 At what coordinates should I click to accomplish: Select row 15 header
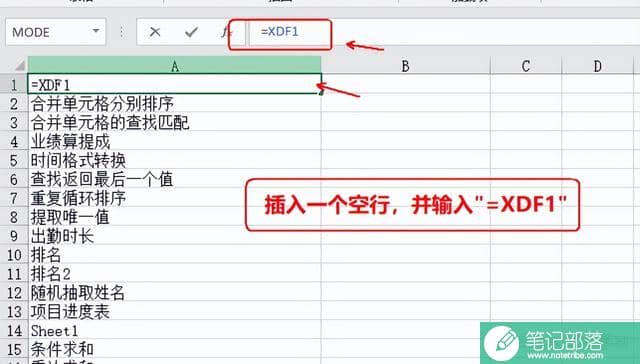click(x=14, y=349)
